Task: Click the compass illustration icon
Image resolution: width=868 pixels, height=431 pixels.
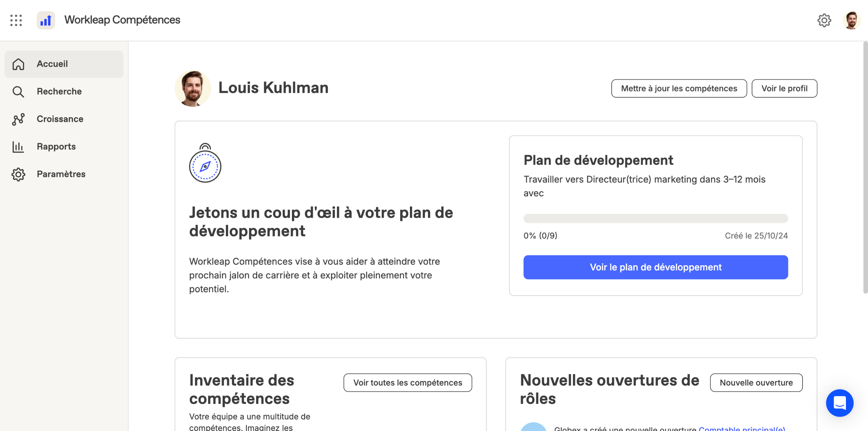Action: tap(205, 163)
